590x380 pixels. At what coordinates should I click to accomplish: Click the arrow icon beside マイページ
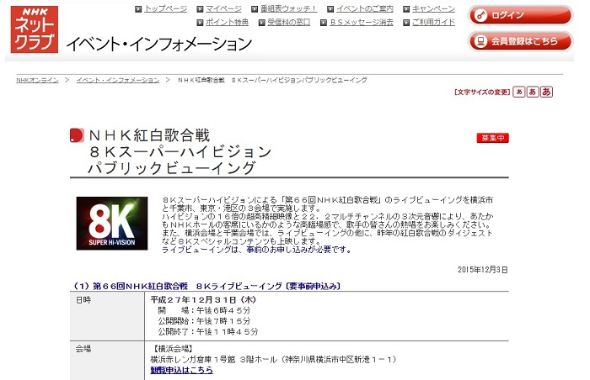[x=200, y=9]
